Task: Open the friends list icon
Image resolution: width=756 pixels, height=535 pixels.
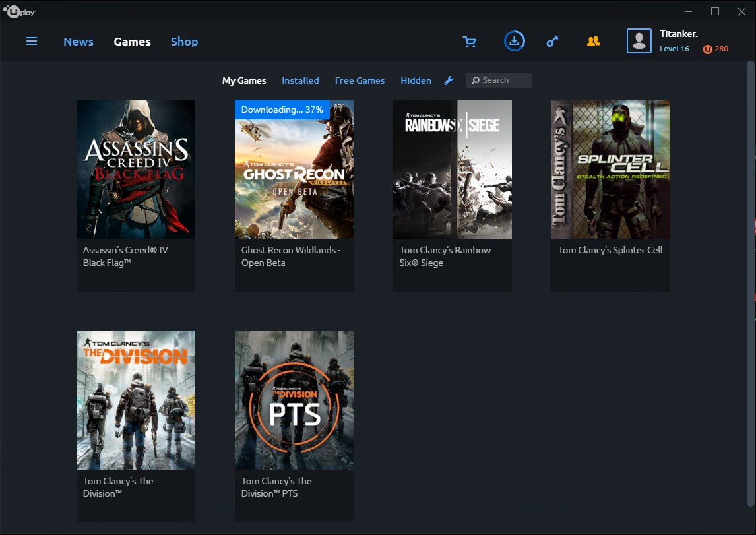Action: [x=594, y=42]
